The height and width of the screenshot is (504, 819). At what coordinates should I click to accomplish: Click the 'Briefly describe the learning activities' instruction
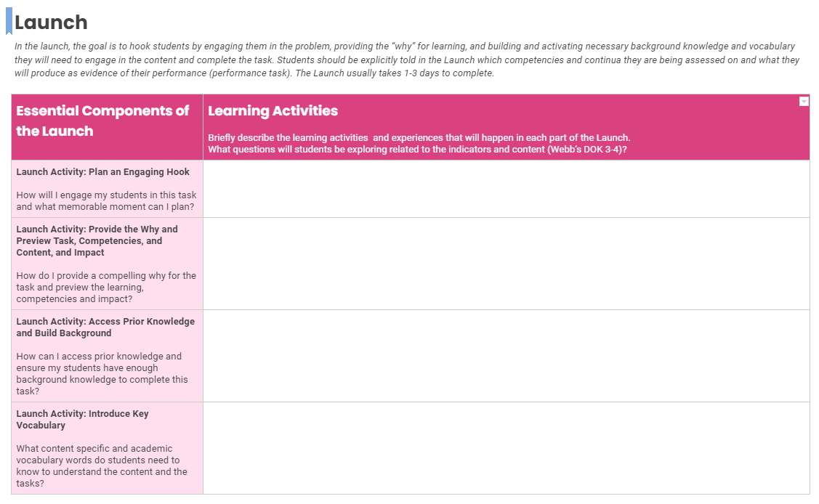click(419, 138)
